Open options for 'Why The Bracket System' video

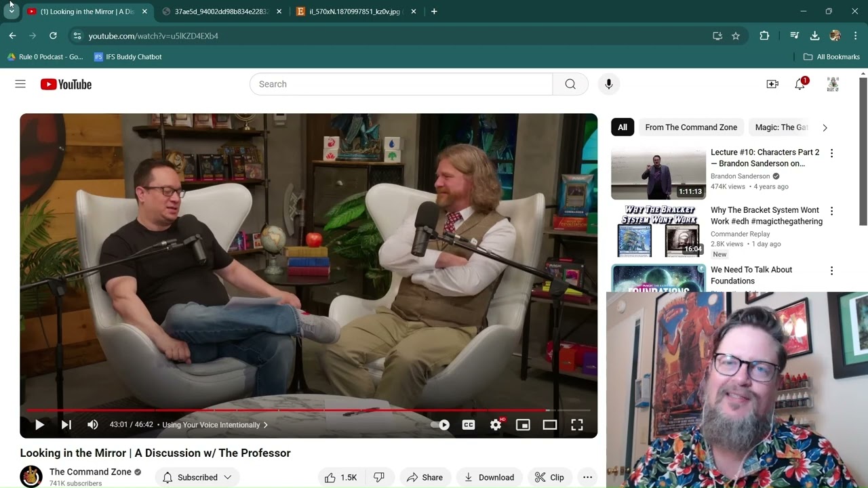point(831,211)
